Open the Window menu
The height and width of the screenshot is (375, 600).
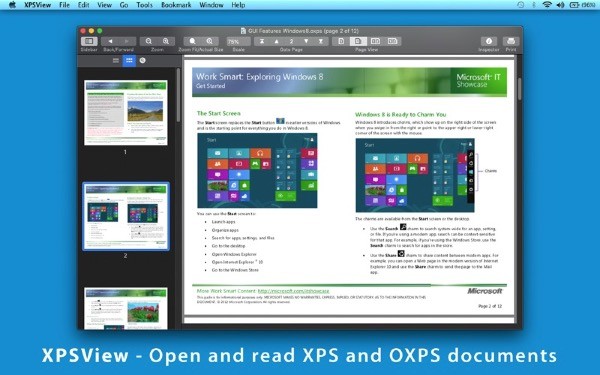tap(211, 5)
